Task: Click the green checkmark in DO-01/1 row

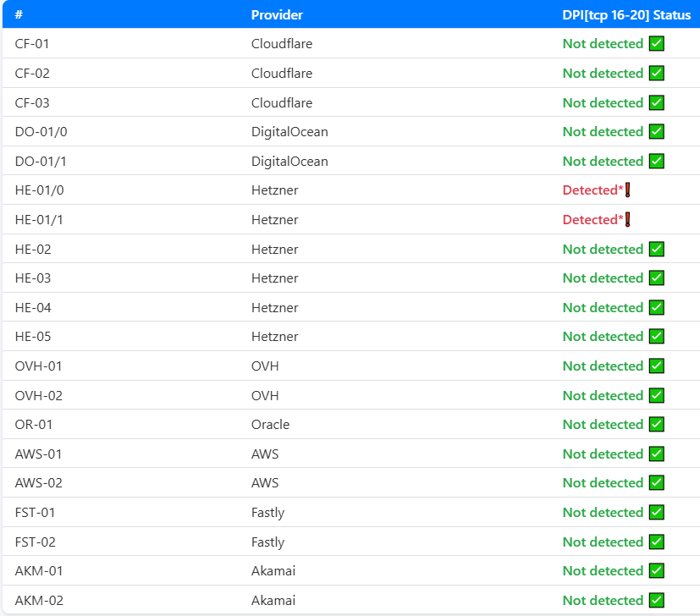Action: coord(656,161)
